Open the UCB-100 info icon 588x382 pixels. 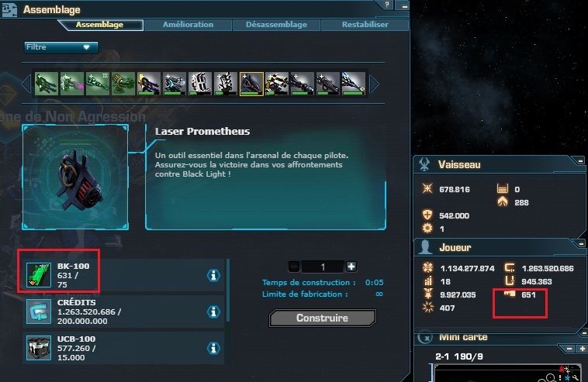[213, 348]
